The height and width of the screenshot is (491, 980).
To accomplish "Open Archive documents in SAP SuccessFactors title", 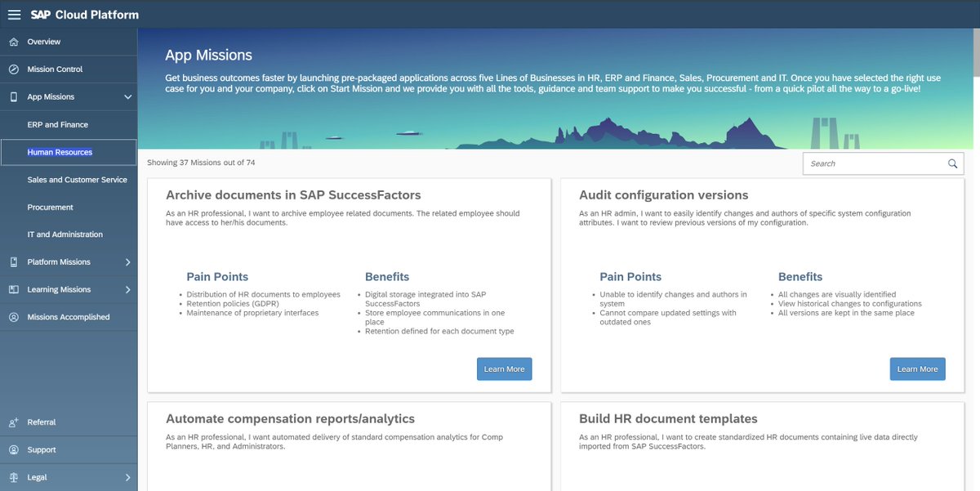I will point(293,195).
